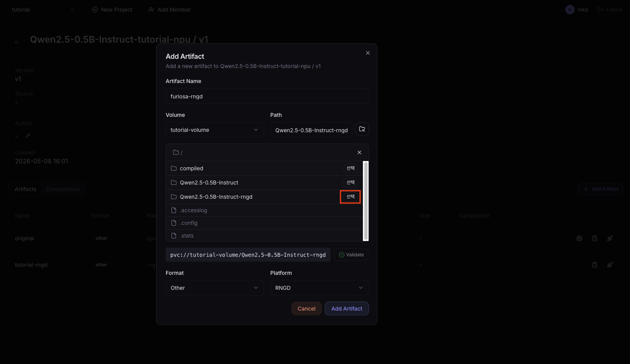Open the Platform dropdown

click(319, 288)
